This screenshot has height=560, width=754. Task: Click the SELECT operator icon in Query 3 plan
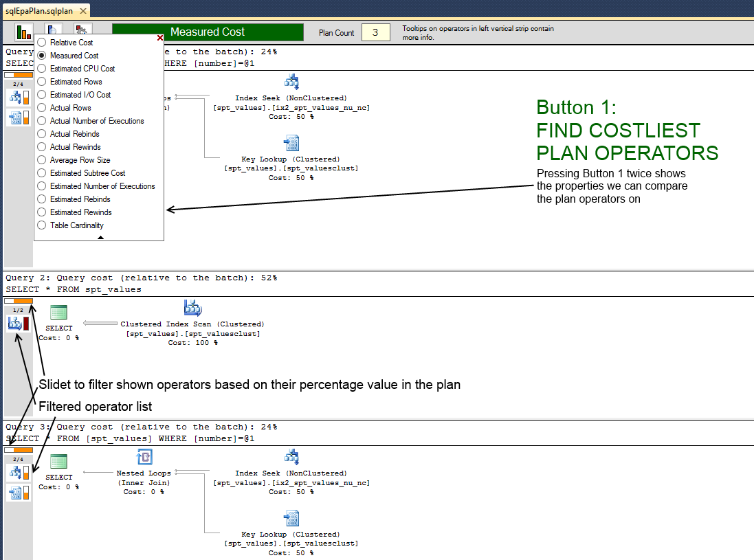pos(58,462)
